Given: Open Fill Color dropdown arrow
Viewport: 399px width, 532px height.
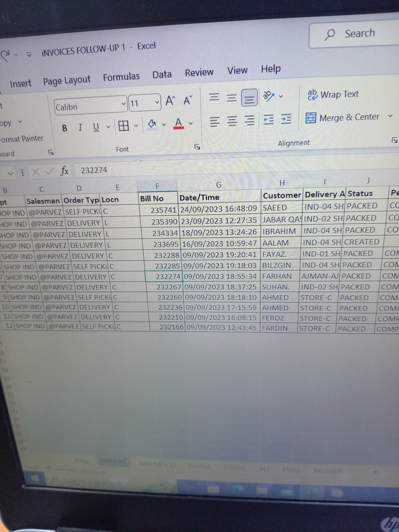Looking at the screenshot, I should point(164,124).
